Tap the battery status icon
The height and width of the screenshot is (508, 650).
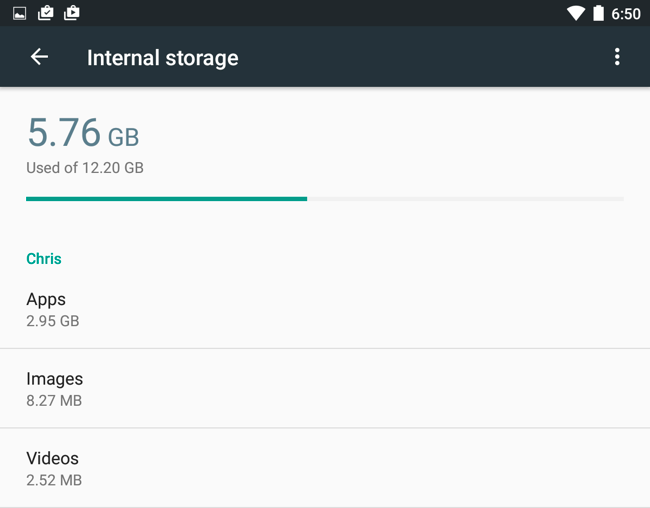[x=599, y=13]
